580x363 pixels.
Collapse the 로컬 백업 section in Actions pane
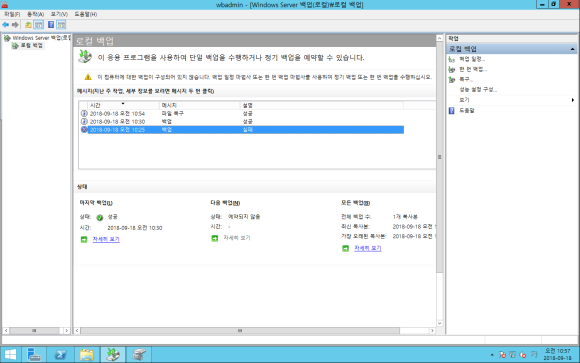pyautogui.click(x=572, y=49)
